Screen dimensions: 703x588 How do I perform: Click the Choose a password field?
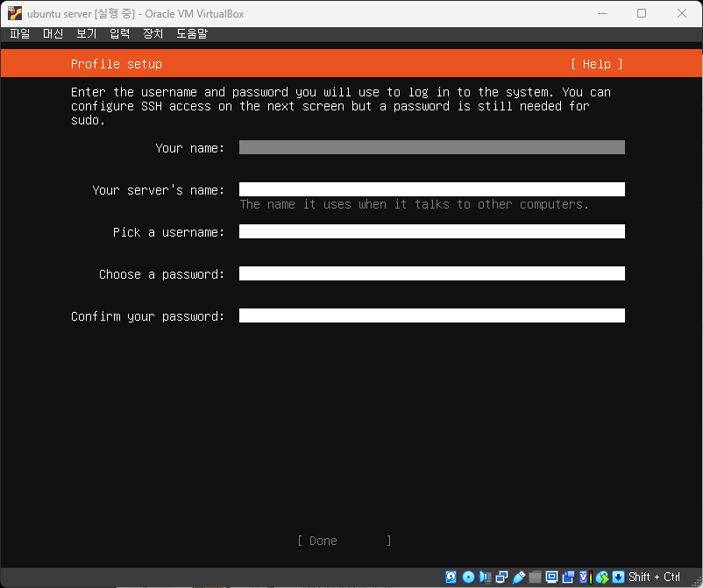pyautogui.click(x=432, y=273)
